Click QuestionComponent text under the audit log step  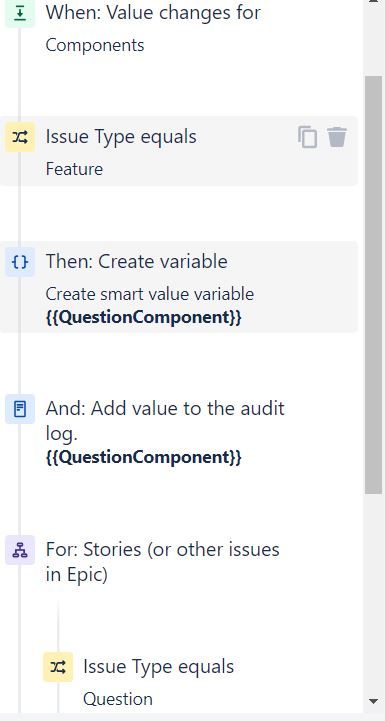point(144,458)
